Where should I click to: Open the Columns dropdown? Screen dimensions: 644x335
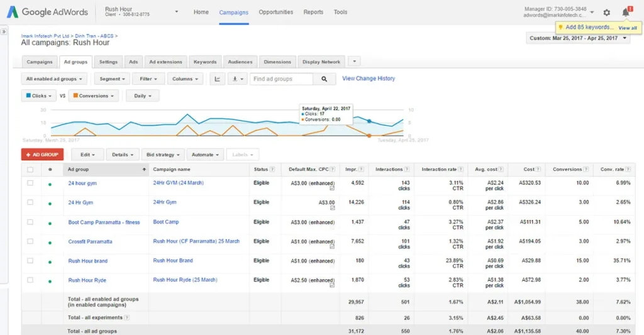[185, 79]
